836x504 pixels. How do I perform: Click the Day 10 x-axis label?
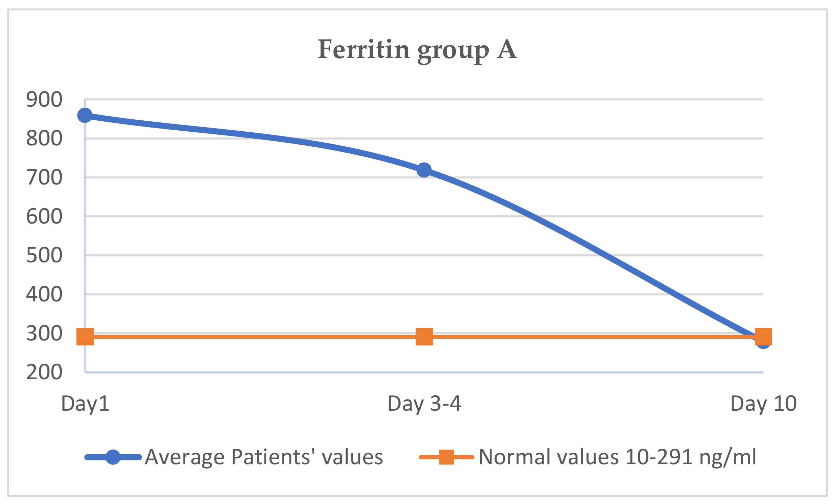click(763, 404)
